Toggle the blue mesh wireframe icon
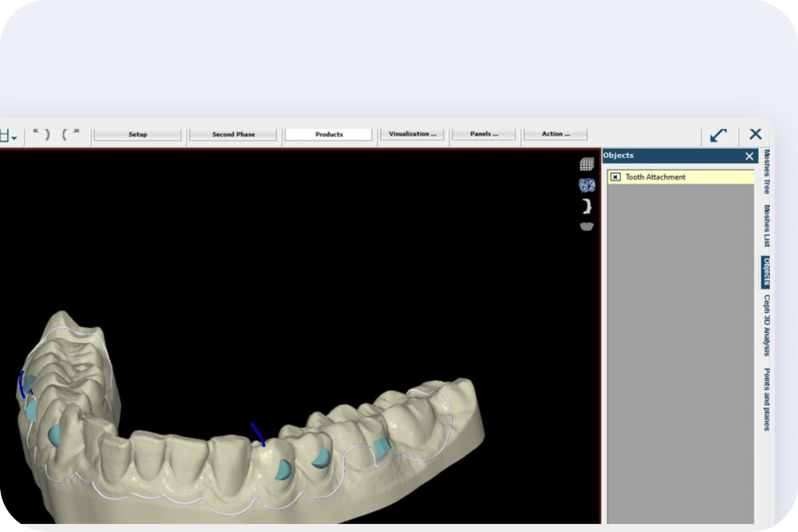 [587, 185]
